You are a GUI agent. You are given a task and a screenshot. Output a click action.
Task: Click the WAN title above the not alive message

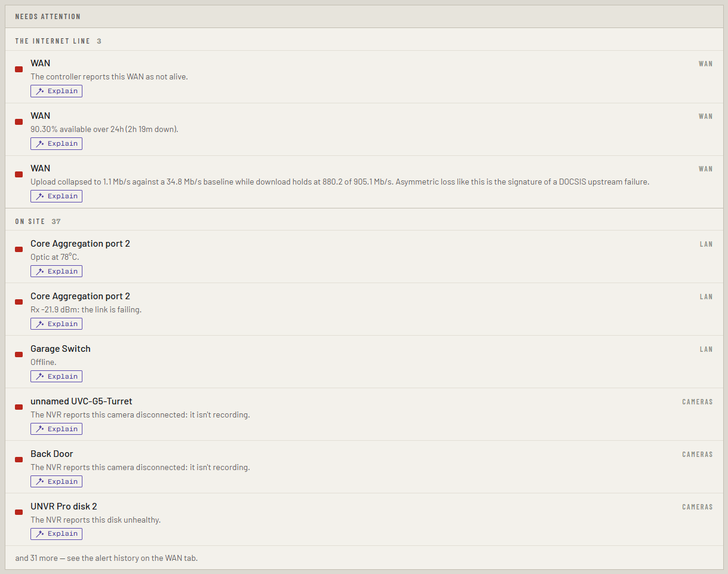coord(41,63)
